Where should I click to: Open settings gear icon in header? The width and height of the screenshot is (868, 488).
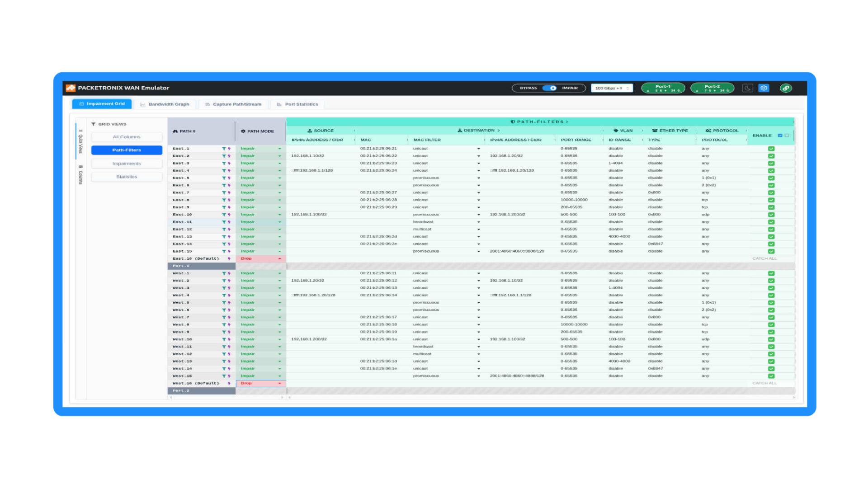pyautogui.click(x=764, y=88)
